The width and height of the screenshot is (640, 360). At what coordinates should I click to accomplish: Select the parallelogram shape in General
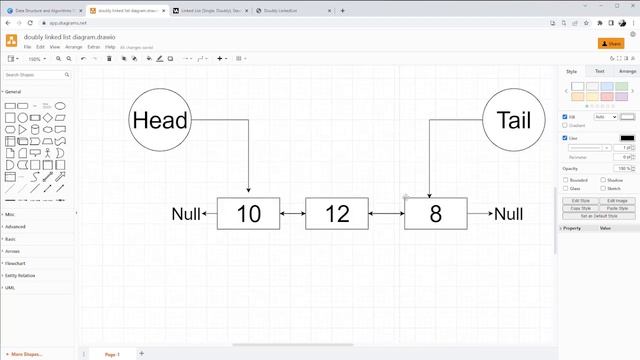tap(60, 118)
